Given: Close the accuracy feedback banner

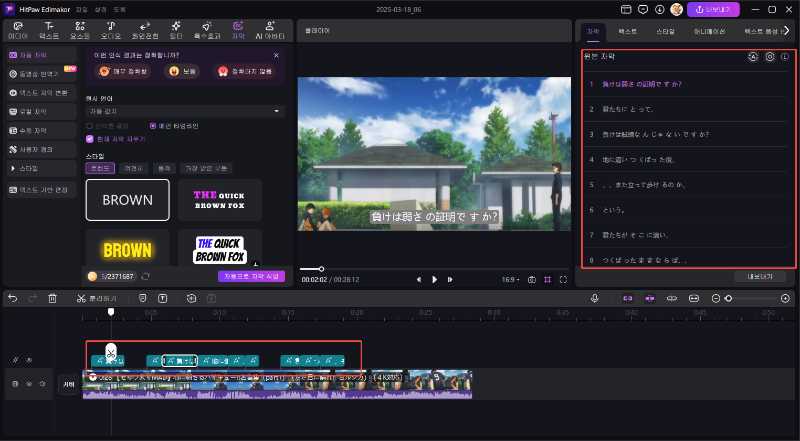Looking at the screenshot, I should (x=277, y=56).
